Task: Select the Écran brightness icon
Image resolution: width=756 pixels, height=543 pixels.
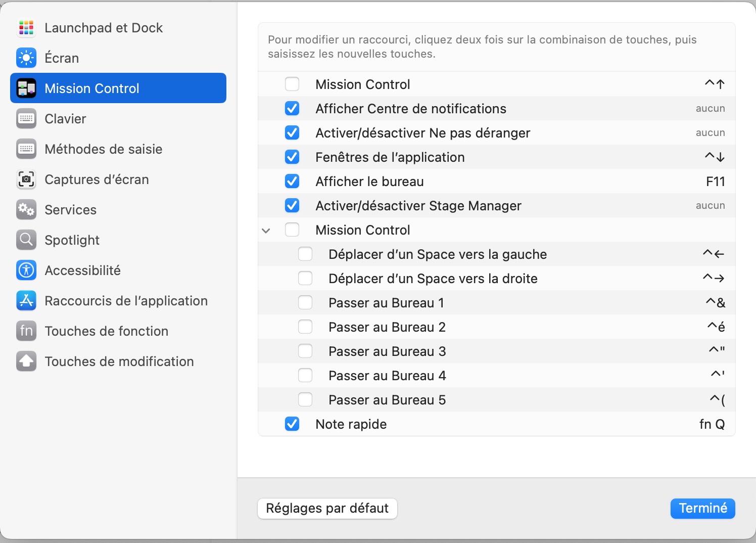Action: pos(26,58)
